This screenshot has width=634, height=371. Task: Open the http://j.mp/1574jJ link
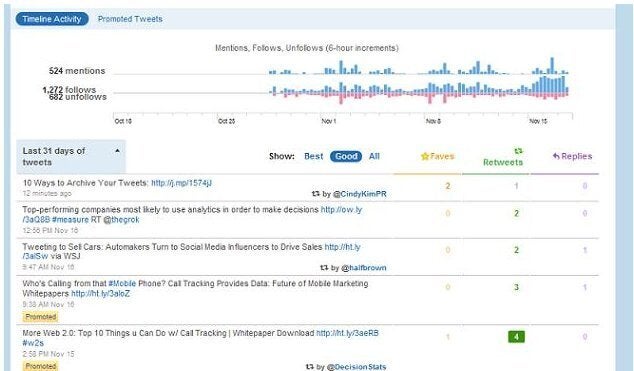pos(182,183)
